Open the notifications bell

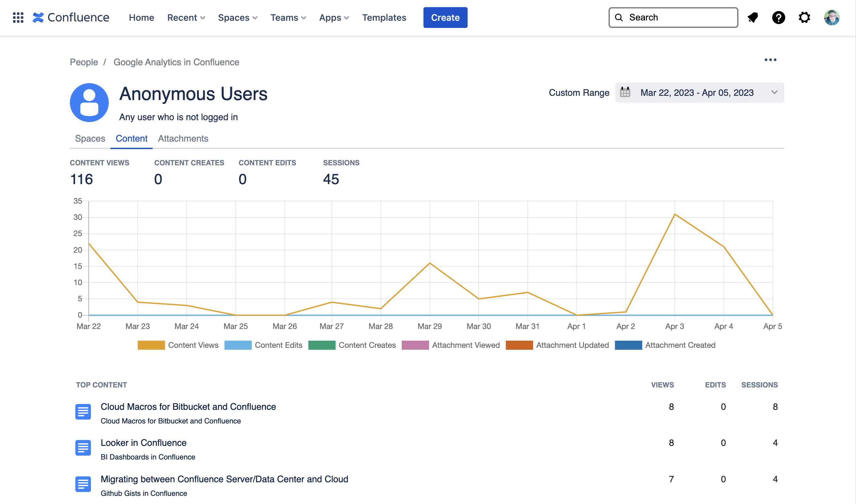click(x=753, y=17)
